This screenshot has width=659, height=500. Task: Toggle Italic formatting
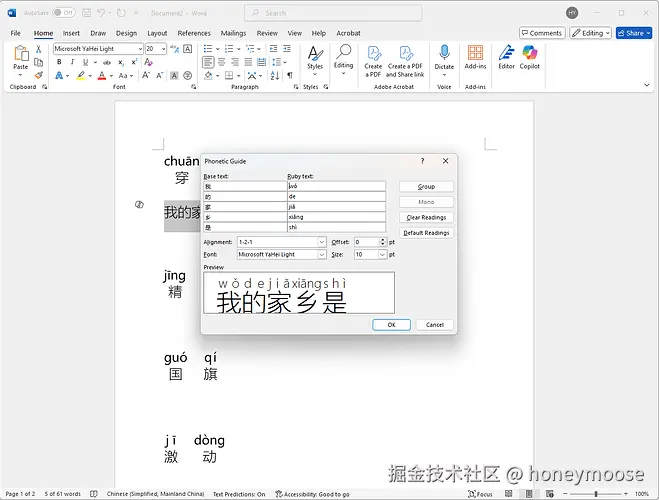point(72,62)
